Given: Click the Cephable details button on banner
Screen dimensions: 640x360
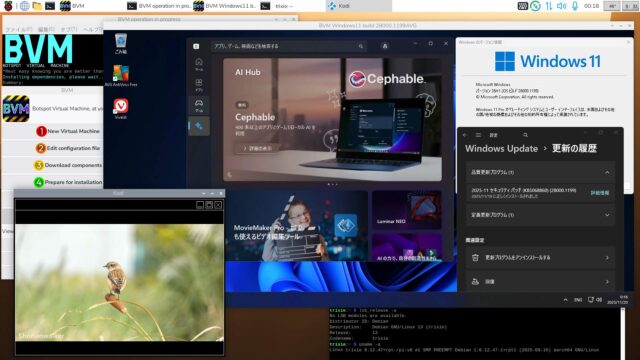Looking at the screenshot, I should pyautogui.click(x=257, y=148).
